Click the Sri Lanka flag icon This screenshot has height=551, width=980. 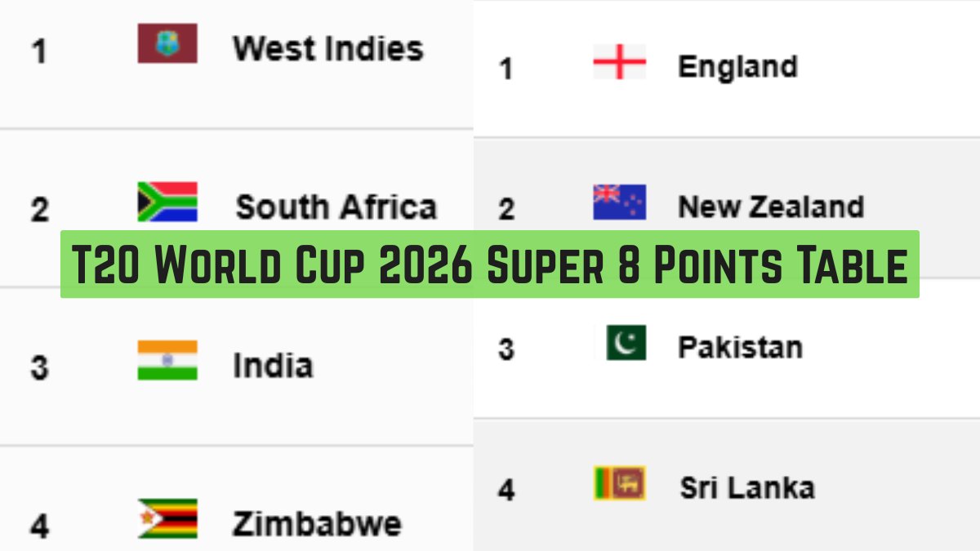(x=619, y=483)
